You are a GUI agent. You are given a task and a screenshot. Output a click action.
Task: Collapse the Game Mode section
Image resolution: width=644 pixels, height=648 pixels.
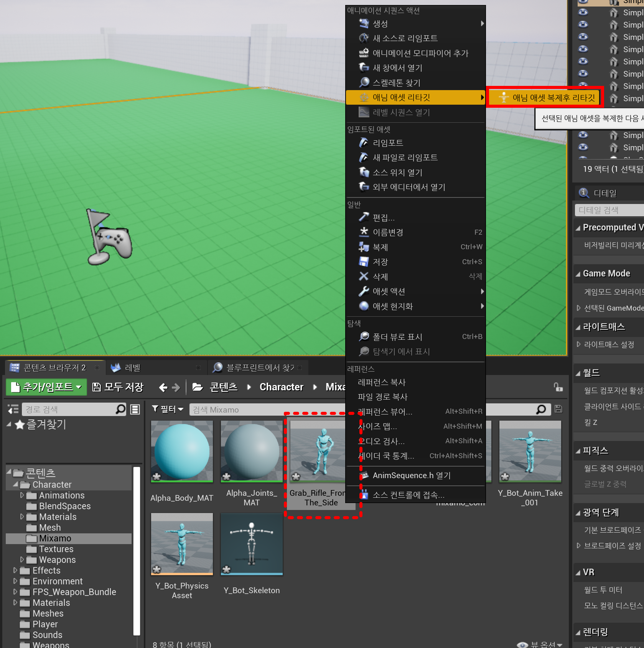tap(578, 274)
